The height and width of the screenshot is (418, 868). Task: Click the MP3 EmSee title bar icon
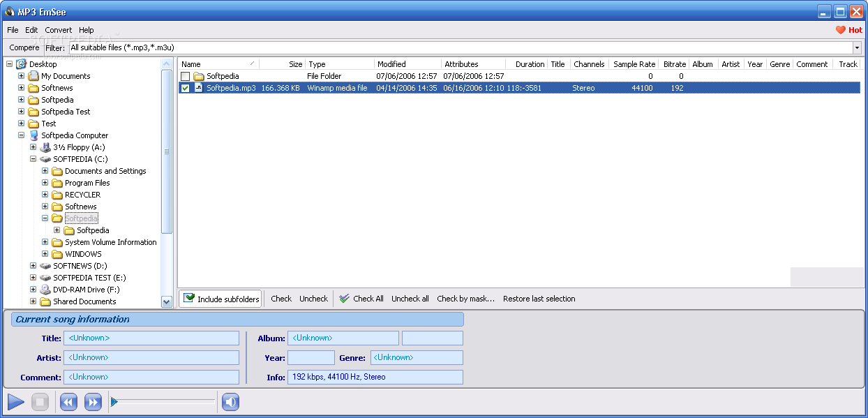tap(10, 11)
